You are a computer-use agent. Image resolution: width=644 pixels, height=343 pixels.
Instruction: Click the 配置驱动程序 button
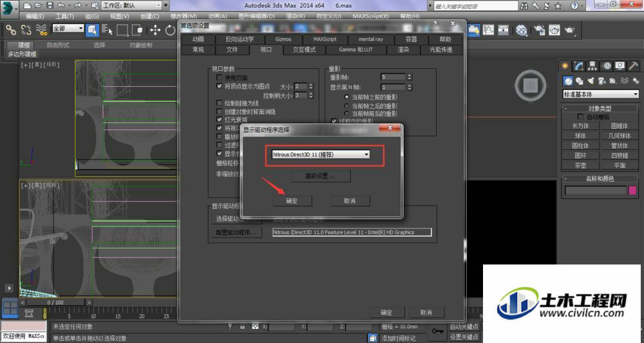[236, 232]
